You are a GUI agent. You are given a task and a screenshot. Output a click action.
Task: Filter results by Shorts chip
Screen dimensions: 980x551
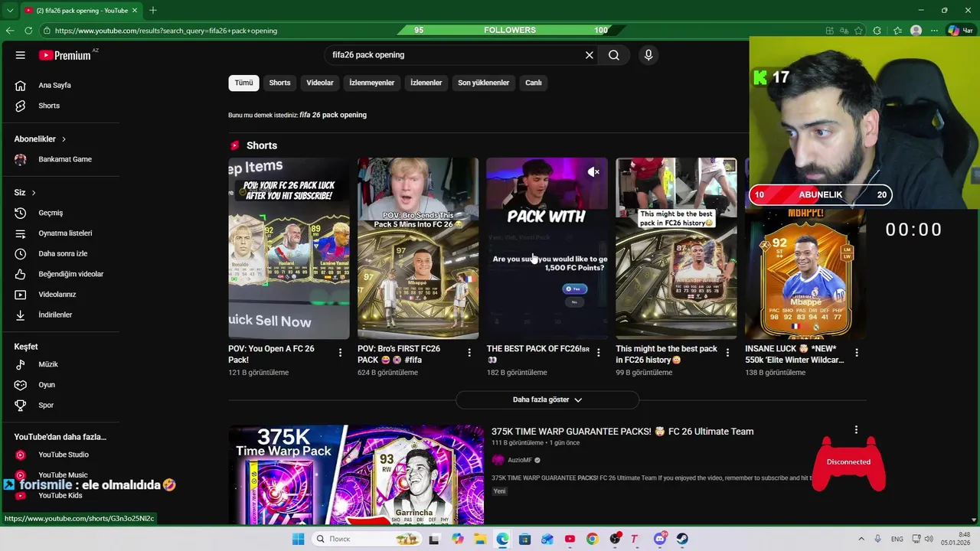click(x=279, y=83)
